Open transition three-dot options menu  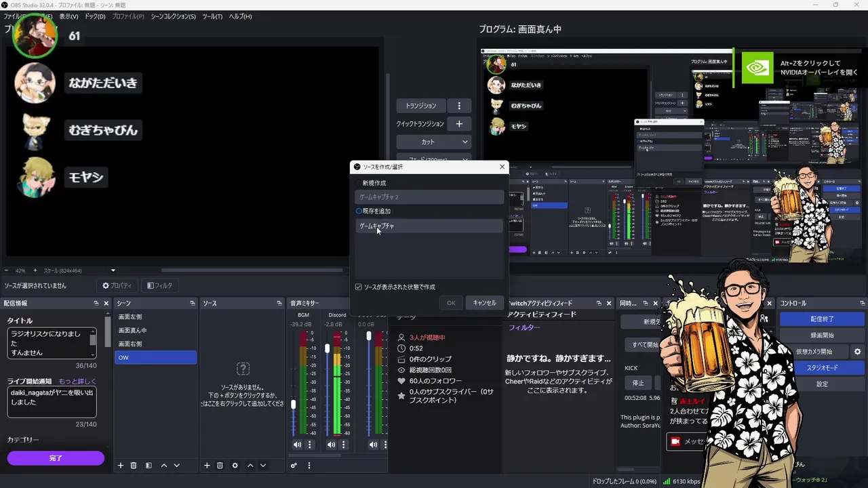pyautogui.click(x=459, y=106)
